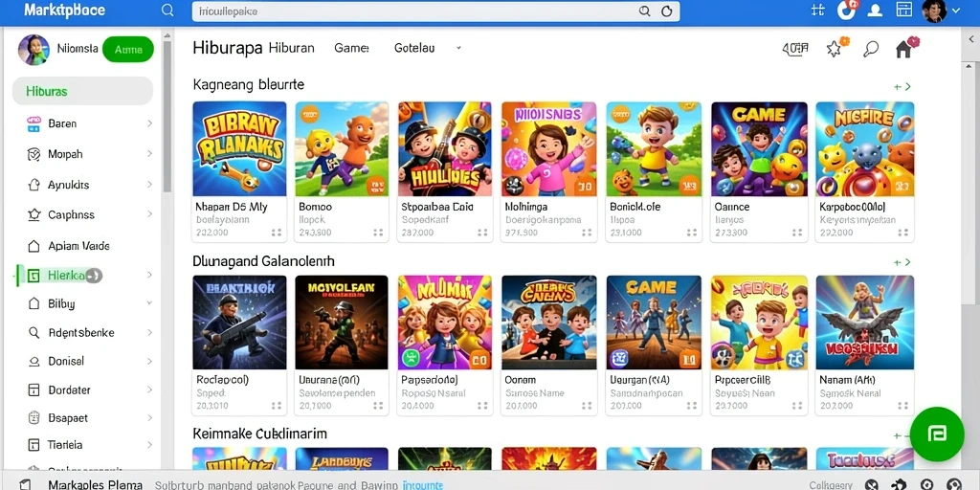Expand the Moipah sidebar chevron
The image size is (980, 490).
149,154
